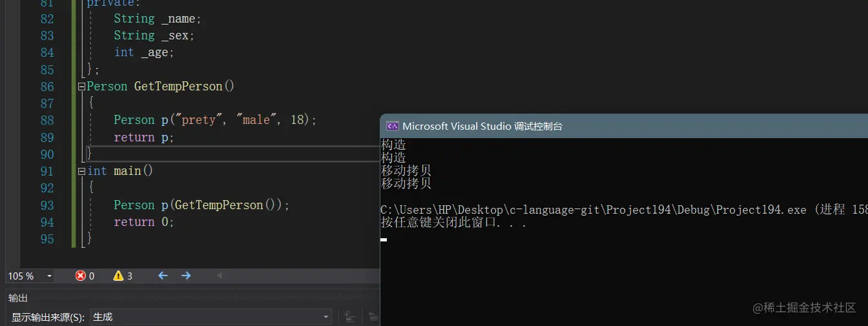Click the first disabled output toolbar icon
The image size is (868, 326).
click(x=349, y=316)
